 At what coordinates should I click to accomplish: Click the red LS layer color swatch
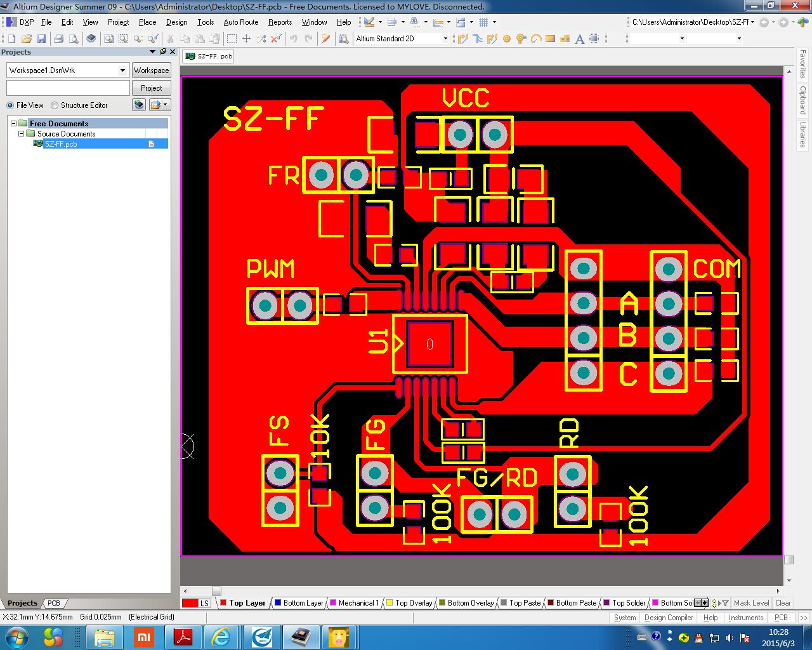[190, 603]
